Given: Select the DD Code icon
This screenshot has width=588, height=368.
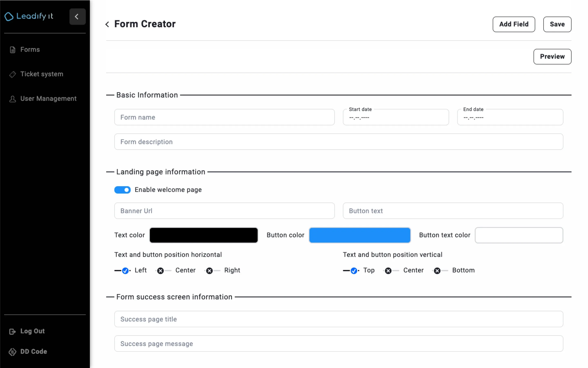Looking at the screenshot, I should click(12, 352).
